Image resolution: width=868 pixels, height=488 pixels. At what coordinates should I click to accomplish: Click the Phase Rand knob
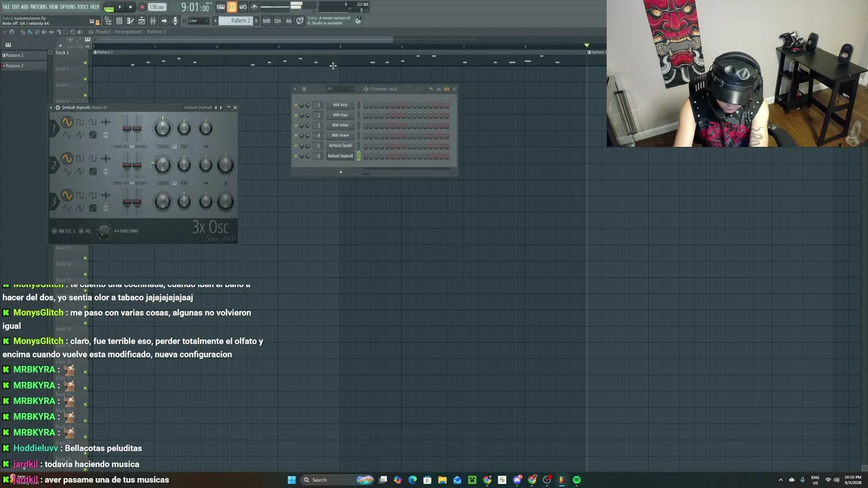[x=104, y=231]
